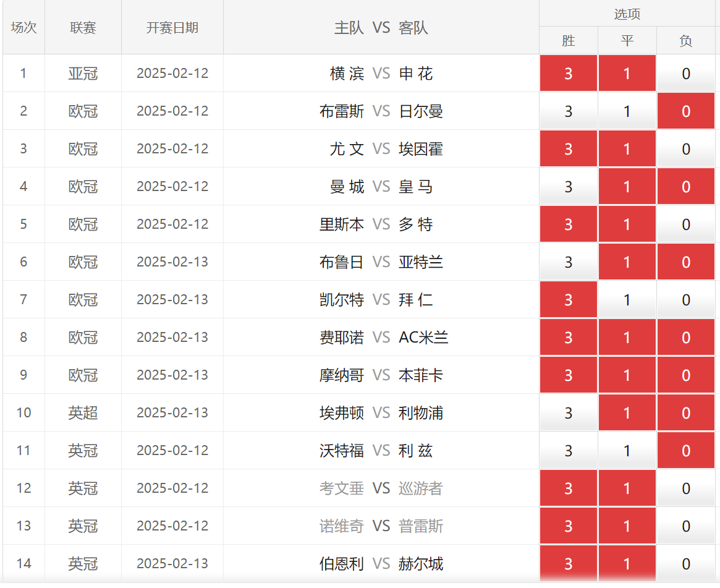Toggle loss option 0 for 摩纳哥 vs 本菲卡
720x588 pixels.
686,375
